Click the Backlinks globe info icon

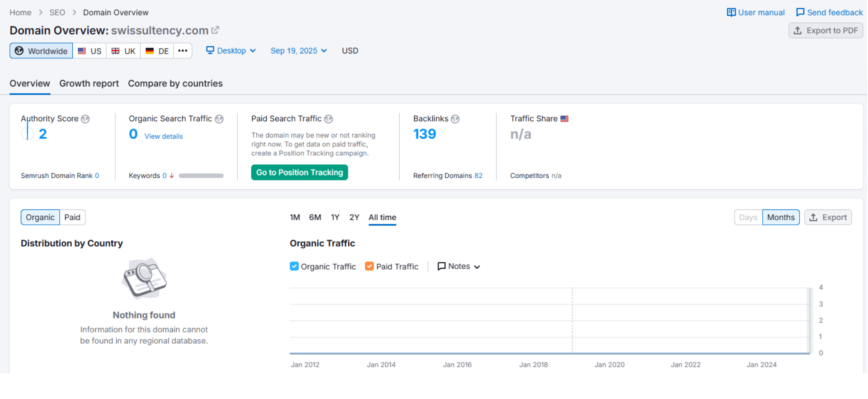pos(455,119)
